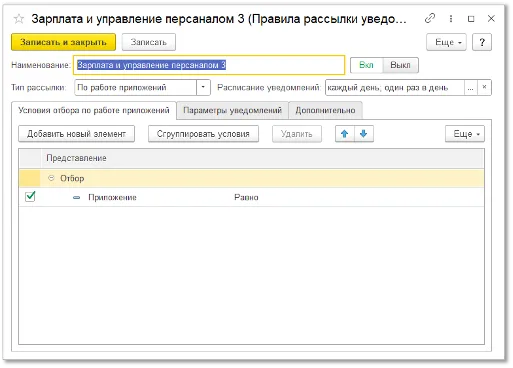
Task: Click Сгруппировать условия button
Action: [203, 134]
